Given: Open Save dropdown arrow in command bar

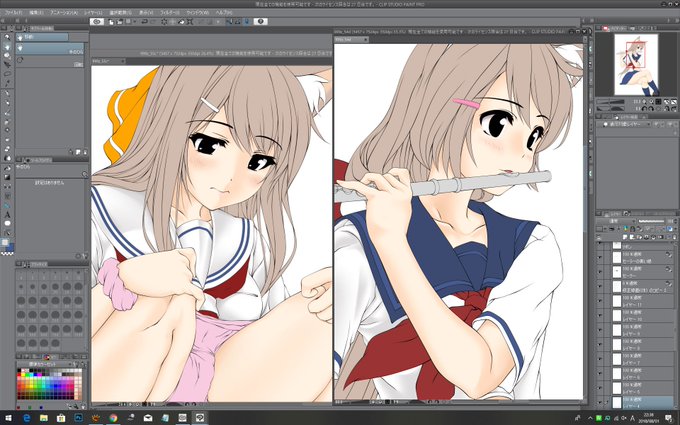Looking at the screenshot, I should [135, 22].
